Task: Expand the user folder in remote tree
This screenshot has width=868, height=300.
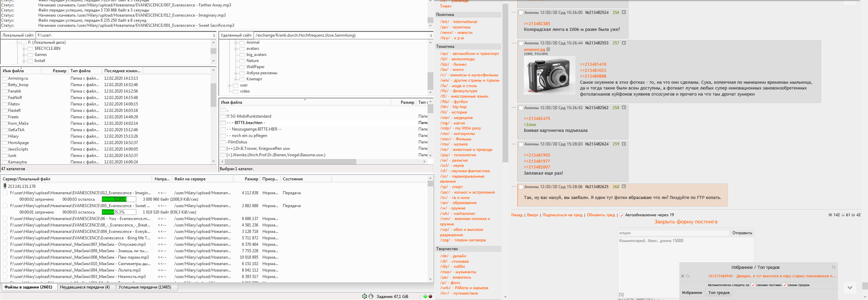Action: pyautogui.click(x=230, y=85)
